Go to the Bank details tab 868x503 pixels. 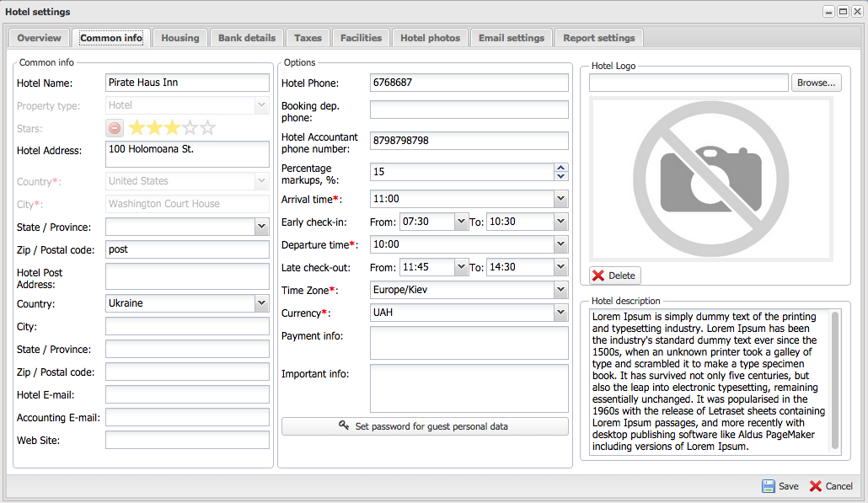[247, 38]
